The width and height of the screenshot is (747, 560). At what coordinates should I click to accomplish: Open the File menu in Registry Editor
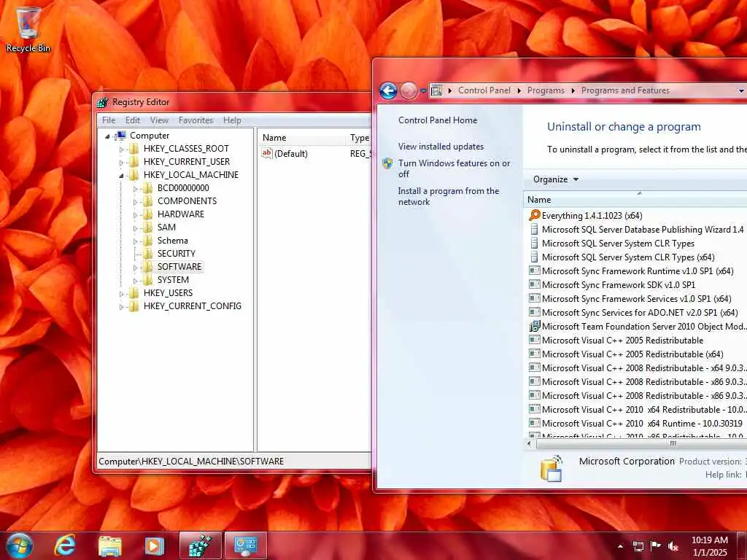coord(109,120)
